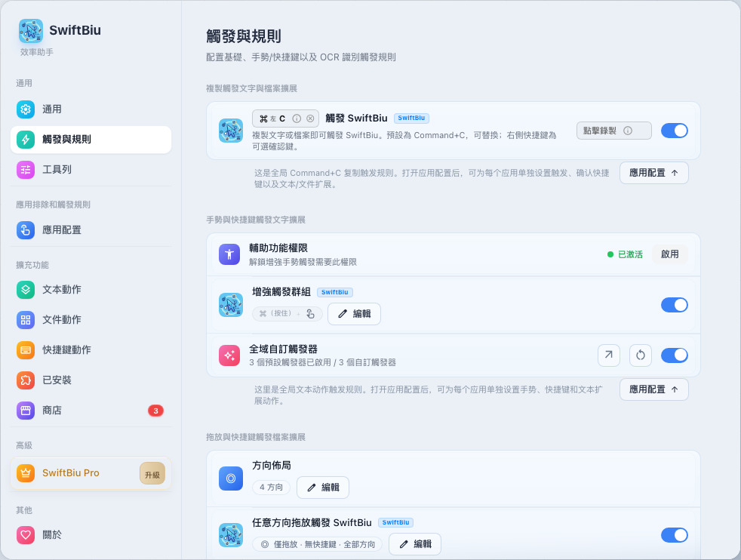Reset 全域自訂觸發器 with circular arrow icon
The height and width of the screenshot is (560, 741).
(641, 355)
